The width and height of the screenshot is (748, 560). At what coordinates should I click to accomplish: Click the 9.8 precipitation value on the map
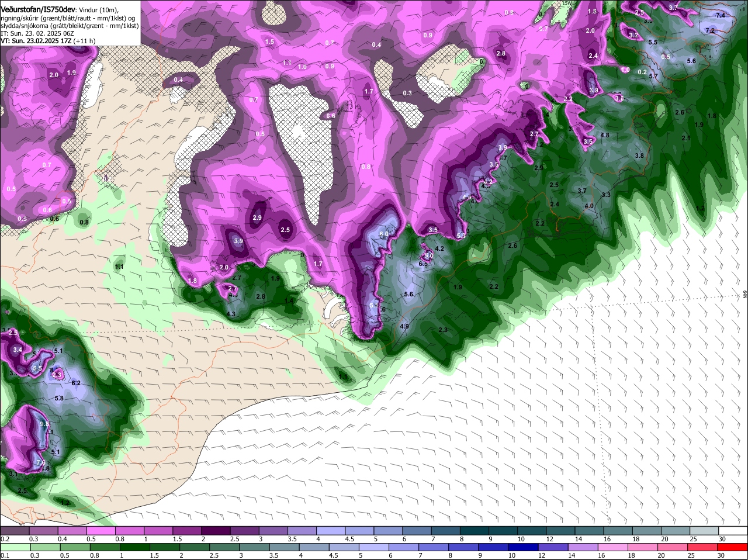44,424
